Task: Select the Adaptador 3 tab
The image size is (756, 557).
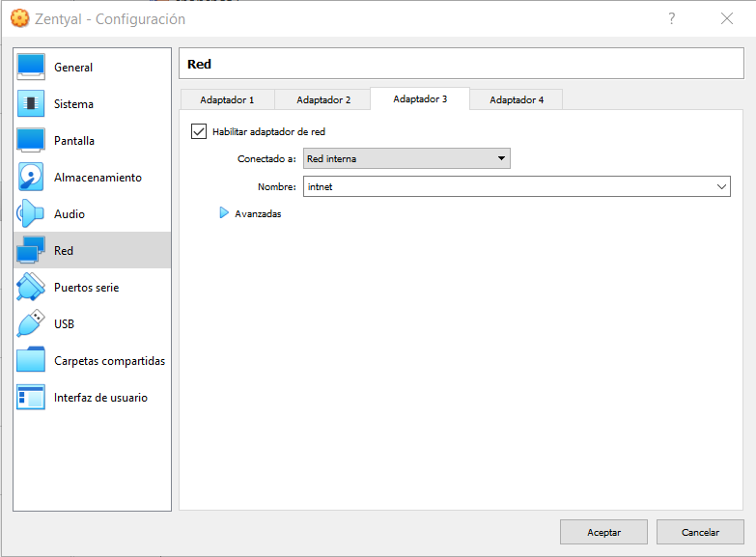Action: 420,98
